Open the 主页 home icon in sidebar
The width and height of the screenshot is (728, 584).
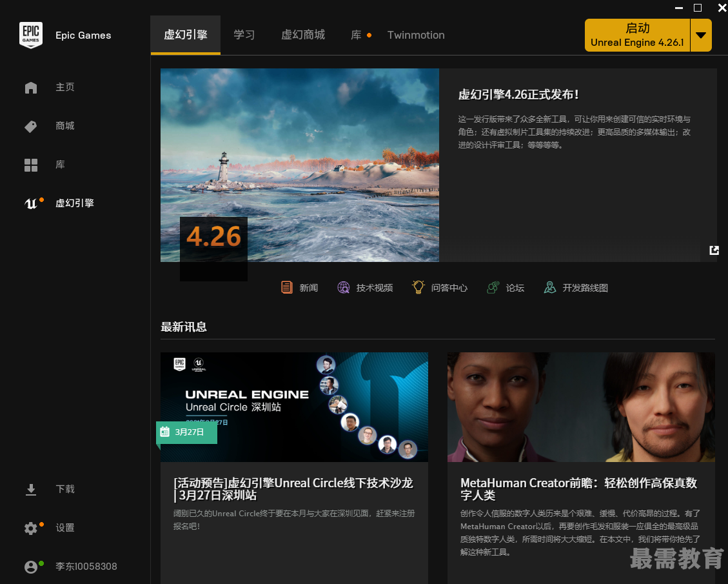31,87
